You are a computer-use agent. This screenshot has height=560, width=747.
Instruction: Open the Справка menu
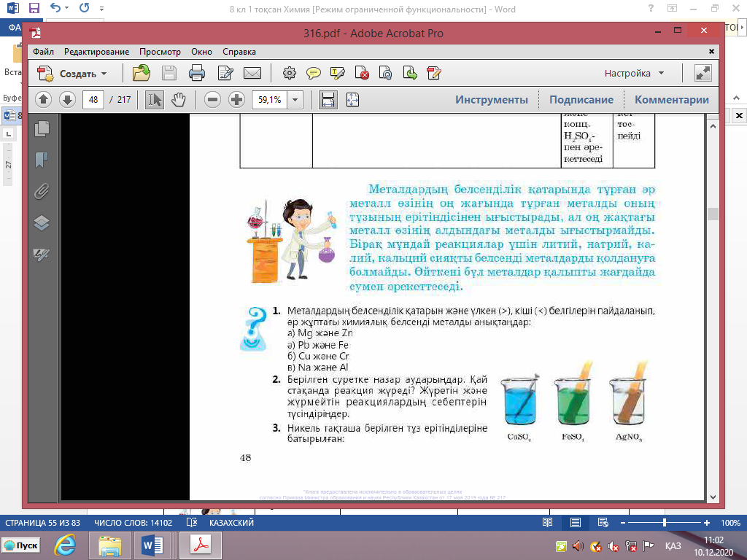tap(239, 52)
